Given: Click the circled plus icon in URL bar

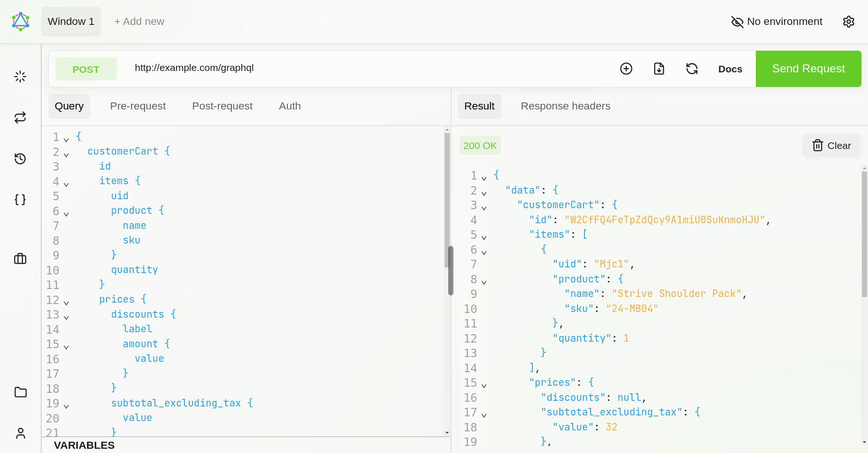Looking at the screenshot, I should [x=626, y=69].
